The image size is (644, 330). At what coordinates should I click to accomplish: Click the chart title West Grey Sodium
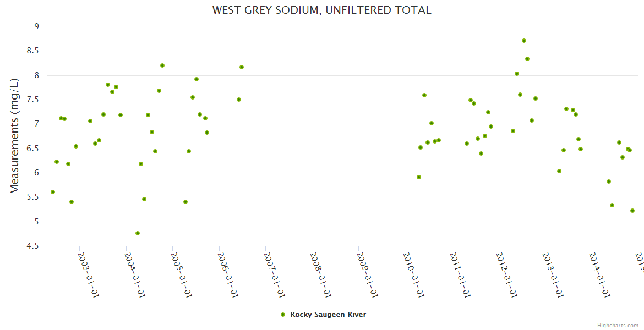pyautogui.click(x=321, y=10)
